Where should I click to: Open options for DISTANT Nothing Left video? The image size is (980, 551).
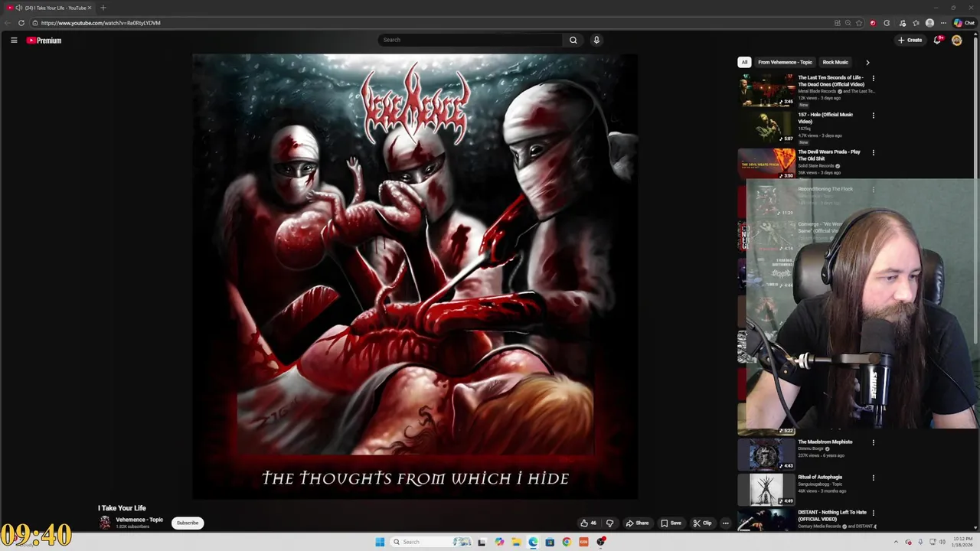873,513
